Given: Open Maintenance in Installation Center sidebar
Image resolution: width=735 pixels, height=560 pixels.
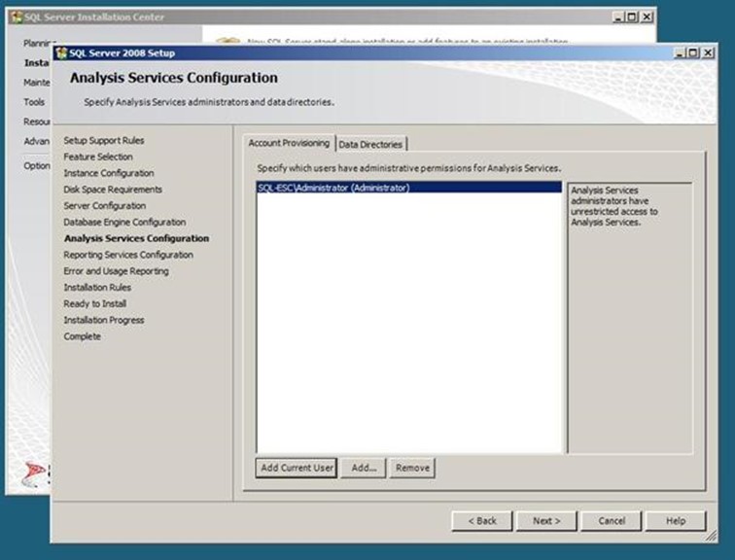Looking at the screenshot, I should (37, 83).
